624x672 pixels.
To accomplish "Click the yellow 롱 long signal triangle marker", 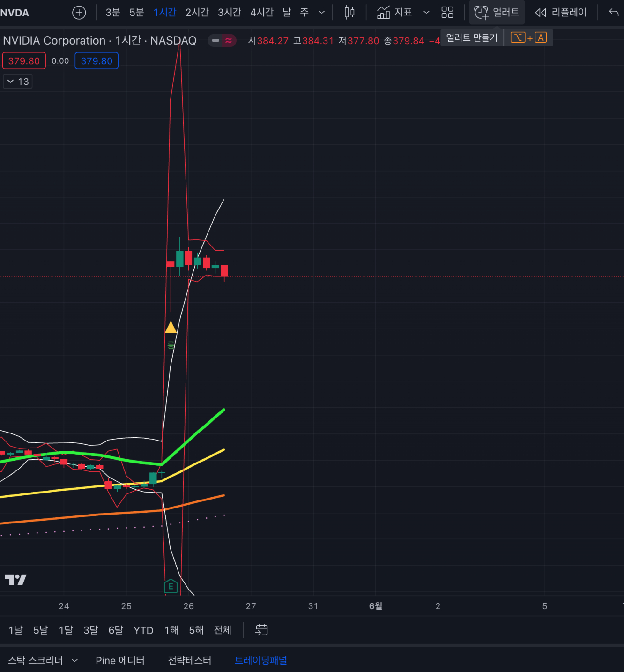I will (171, 327).
